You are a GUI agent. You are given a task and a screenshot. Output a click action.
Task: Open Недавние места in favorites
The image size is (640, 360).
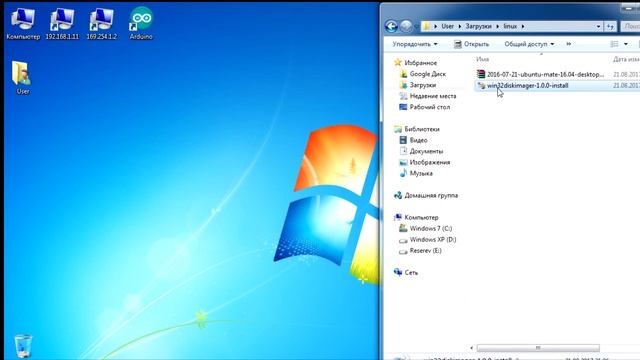click(433, 96)
